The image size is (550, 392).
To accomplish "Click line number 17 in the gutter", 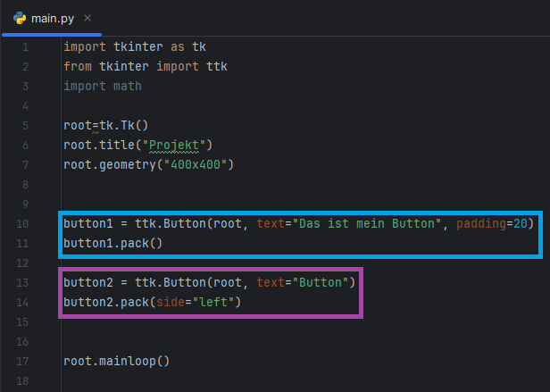I will [22, 362].
